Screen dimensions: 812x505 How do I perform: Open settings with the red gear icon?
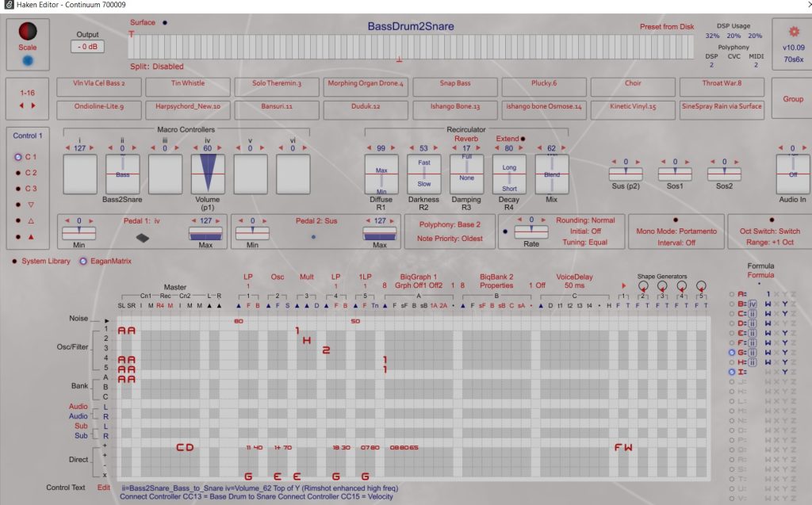(794, 32)
